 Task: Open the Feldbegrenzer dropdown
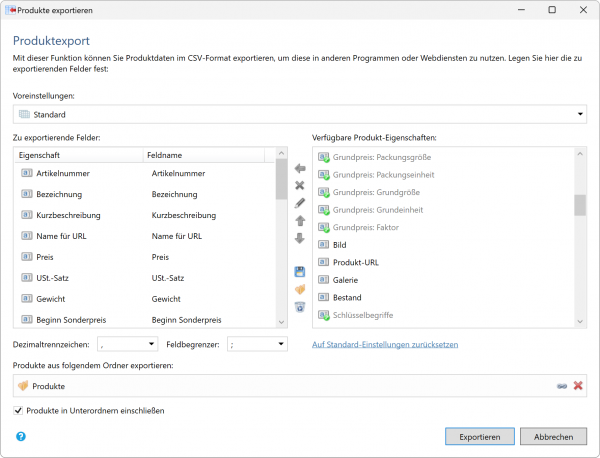click(x=280, y=344)
